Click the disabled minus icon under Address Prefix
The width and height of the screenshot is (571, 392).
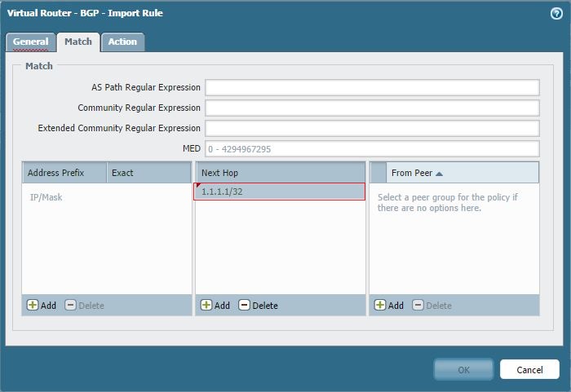(70, 305)
